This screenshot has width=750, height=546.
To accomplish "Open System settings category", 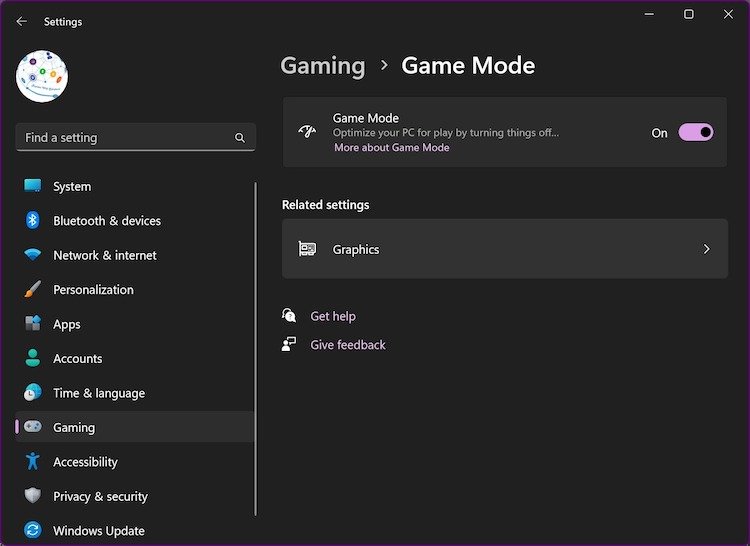I will [x=72, y=186].
